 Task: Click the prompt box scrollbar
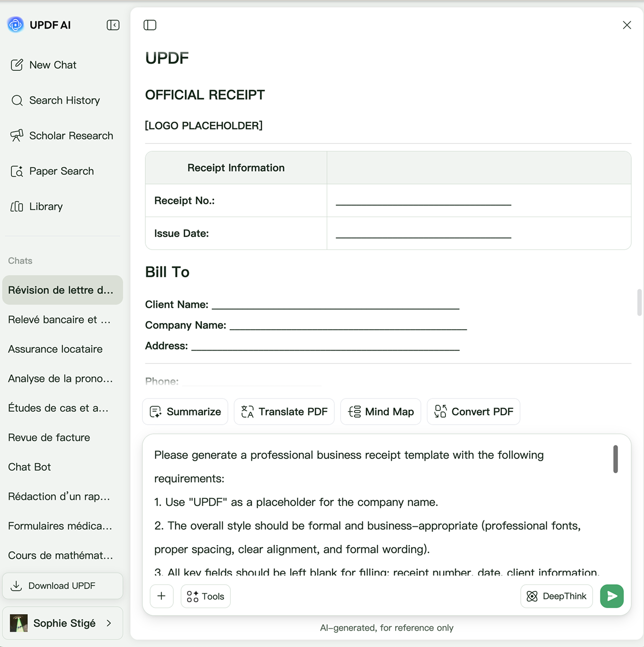(616, 459)
